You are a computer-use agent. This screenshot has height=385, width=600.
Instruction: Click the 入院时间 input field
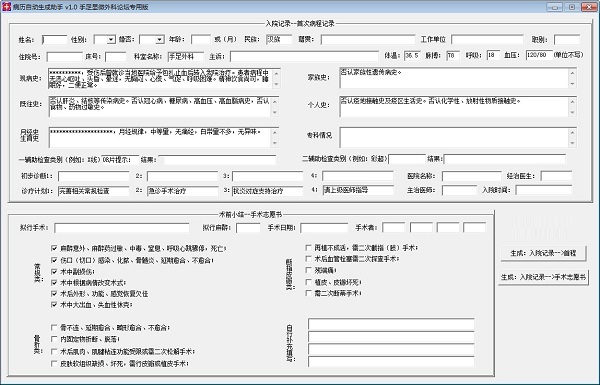tap(544, 190)
